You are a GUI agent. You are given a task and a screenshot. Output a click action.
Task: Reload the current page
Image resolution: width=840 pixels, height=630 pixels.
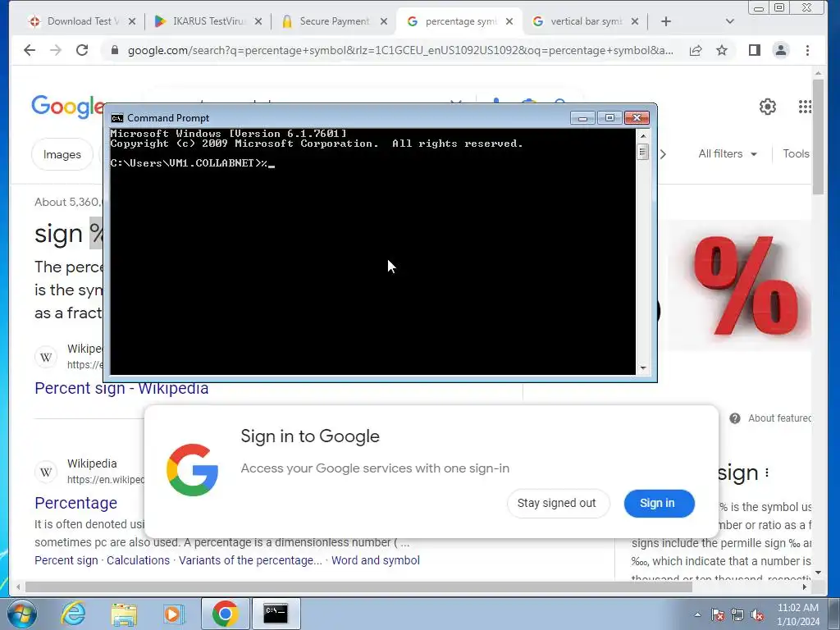pos(82,50)
